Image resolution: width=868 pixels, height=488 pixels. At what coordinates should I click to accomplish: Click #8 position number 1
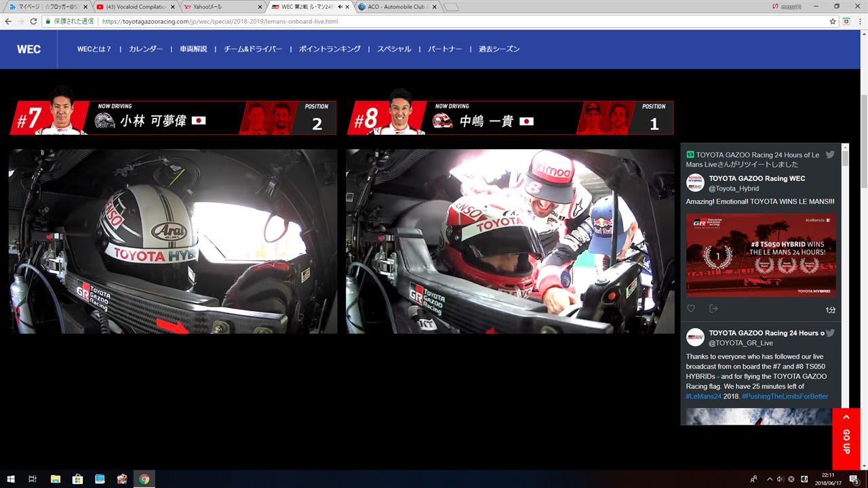[654, 124]
